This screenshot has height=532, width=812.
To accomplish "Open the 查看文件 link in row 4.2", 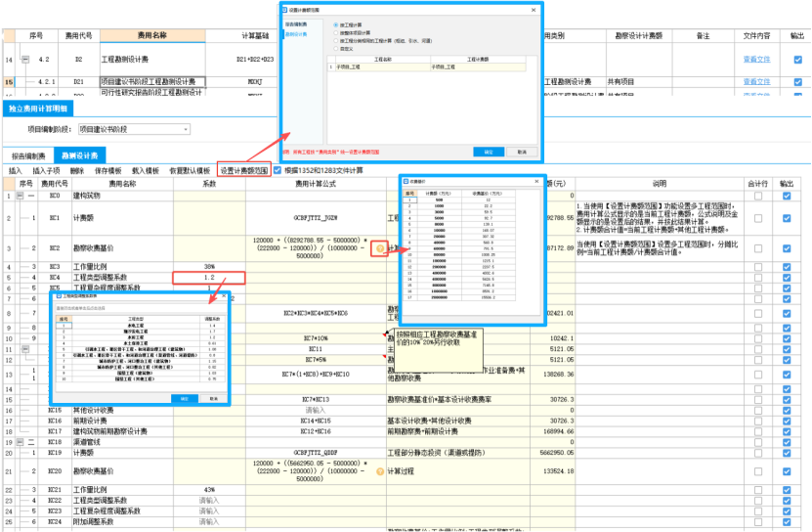I will (x=757, y=61).
